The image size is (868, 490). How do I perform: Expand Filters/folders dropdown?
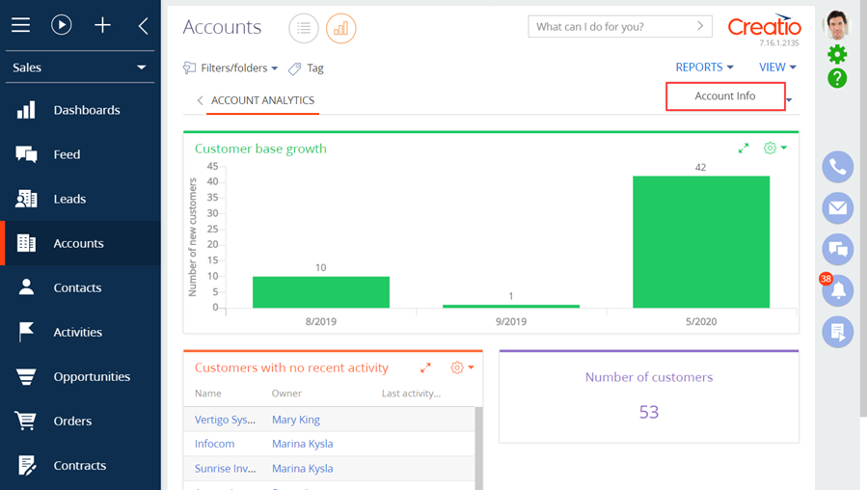coord(231,68)
